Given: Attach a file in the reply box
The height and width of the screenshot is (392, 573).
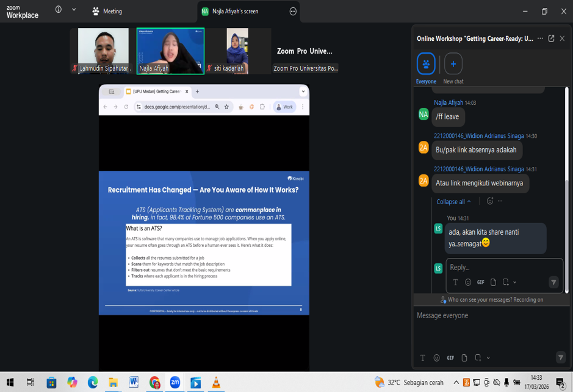Looking at the screenshot, I should pyautogui.click(x=493, y=282).
